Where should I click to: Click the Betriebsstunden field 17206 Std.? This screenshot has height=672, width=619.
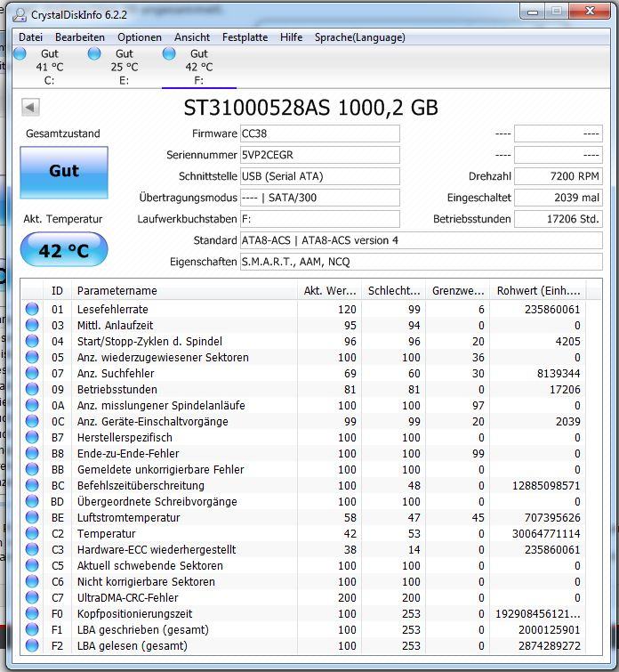click(559, 219)
